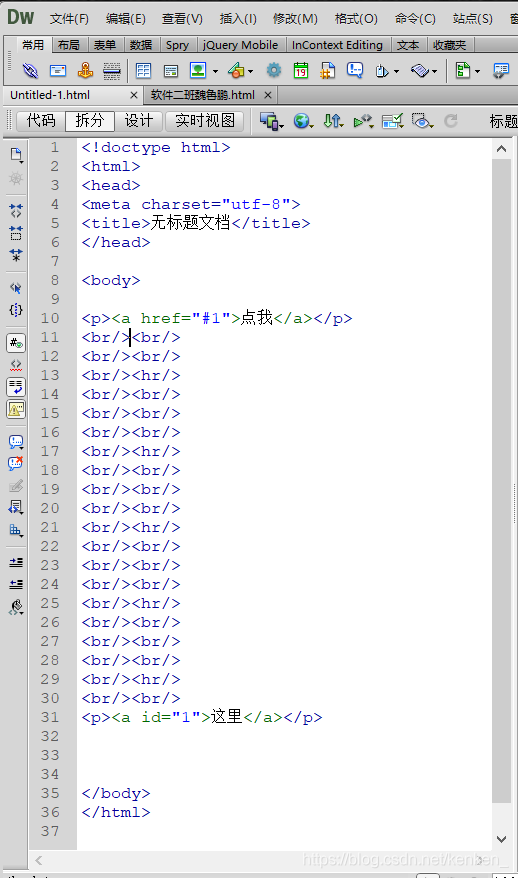This screenshot has width=518, height=878.
Task: Select Parent Tag in the coding toolbar
Action: (x=16, y=288)
